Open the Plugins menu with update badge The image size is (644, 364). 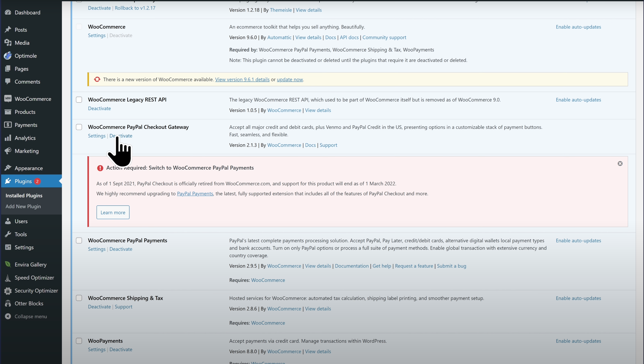pos(23,181)
